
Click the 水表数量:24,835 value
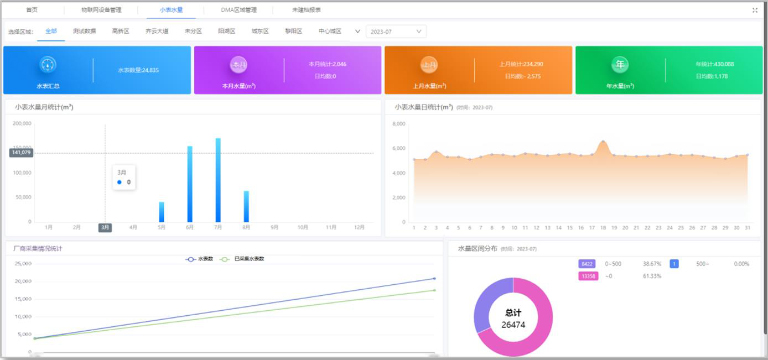(138, 70)
